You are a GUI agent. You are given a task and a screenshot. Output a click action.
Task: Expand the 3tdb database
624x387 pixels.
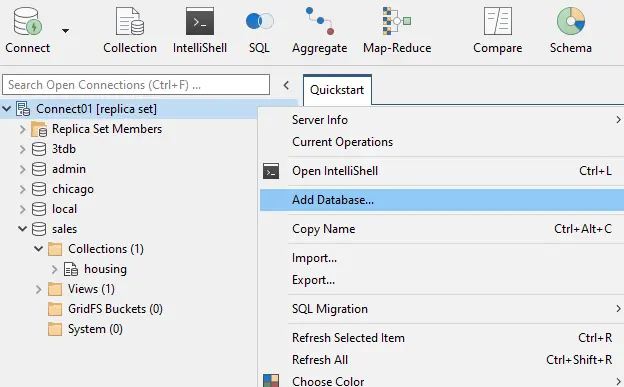[23, 149]
